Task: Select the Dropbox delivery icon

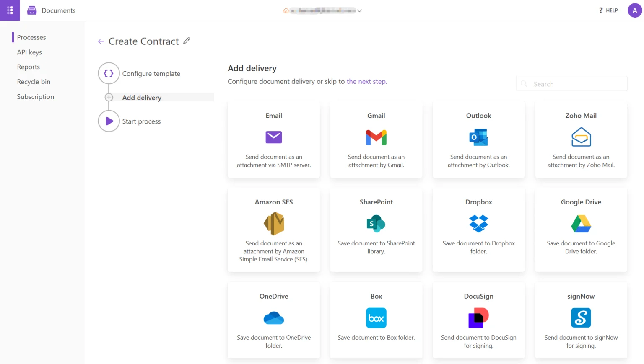Action: 478,223
